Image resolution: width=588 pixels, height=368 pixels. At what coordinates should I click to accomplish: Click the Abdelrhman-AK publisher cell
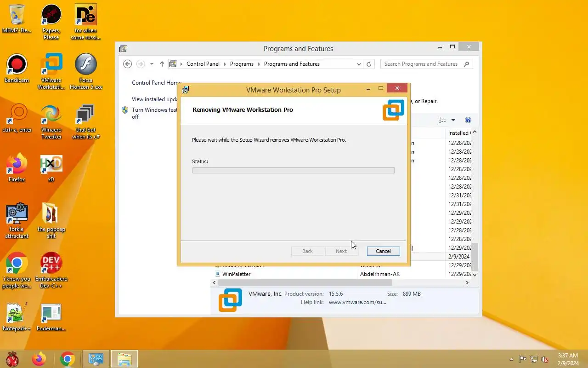coord(380,274)
